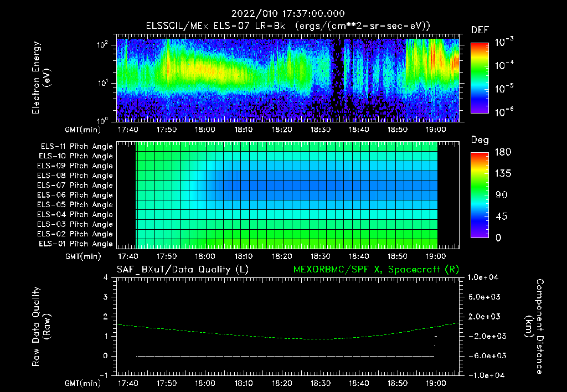Click the 10^0 energy tick label
The width and height of the screenshot is (567, 392).
tap(102, 120)
